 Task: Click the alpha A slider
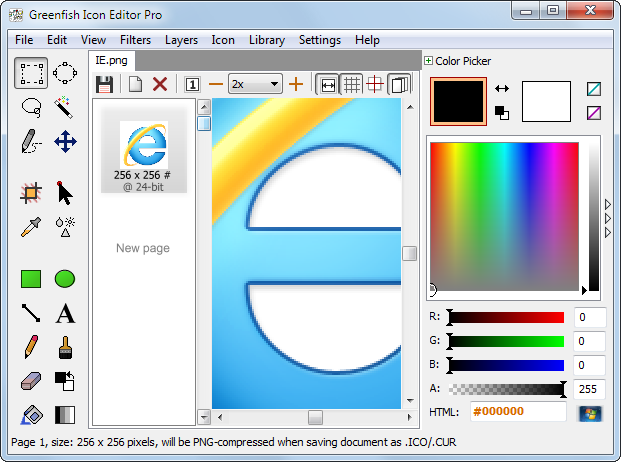tap(507, 390)
